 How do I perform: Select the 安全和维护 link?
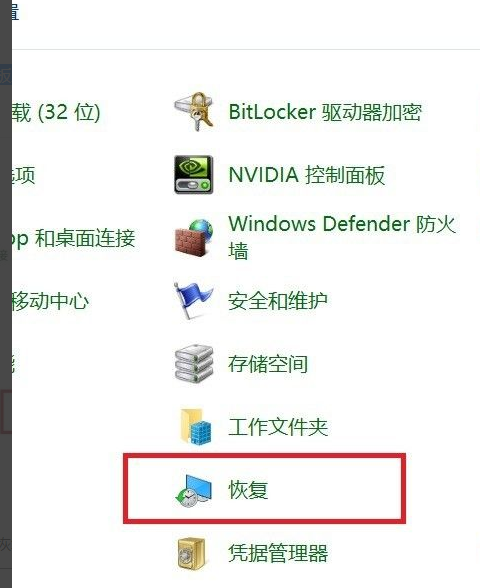coord(278,301)
